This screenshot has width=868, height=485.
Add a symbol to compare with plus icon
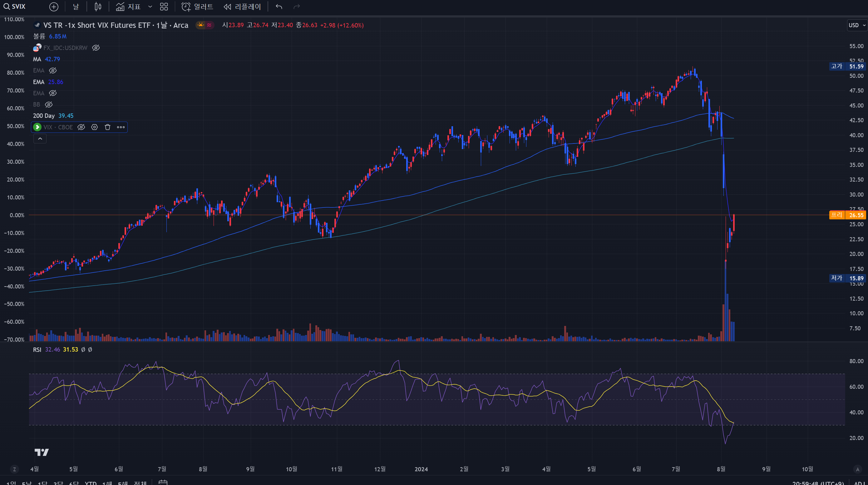click(54, 7)
